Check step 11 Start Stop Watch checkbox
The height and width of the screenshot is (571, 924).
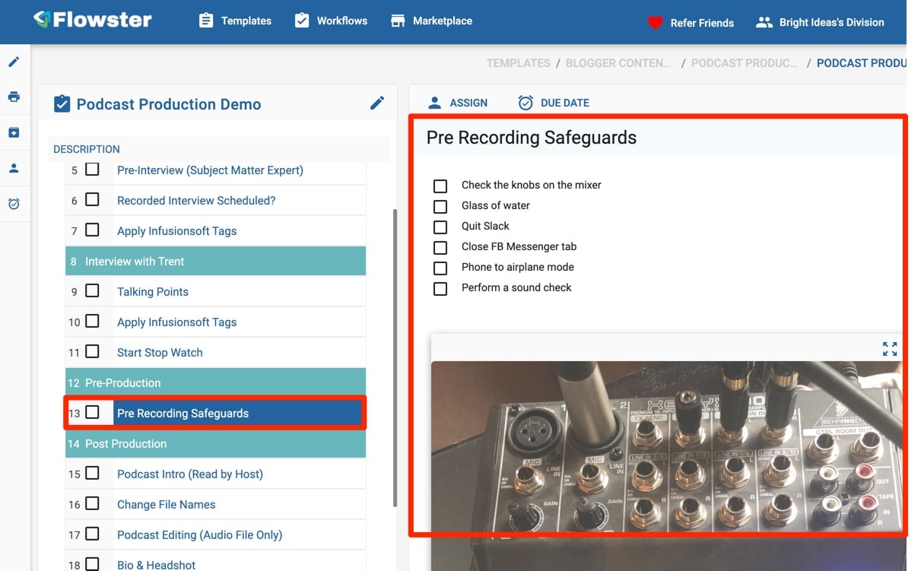point(92,351)
